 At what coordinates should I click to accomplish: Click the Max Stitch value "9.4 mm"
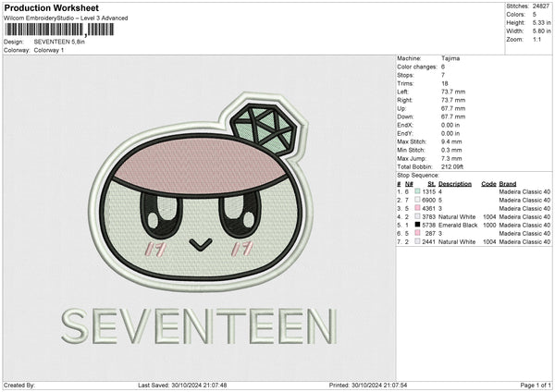(451, 141)
